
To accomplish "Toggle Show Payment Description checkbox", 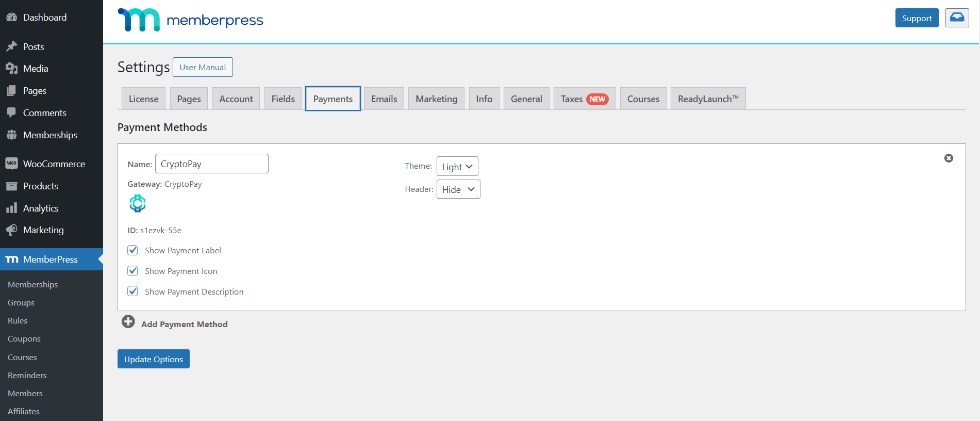I will click(x=132, y=292).
